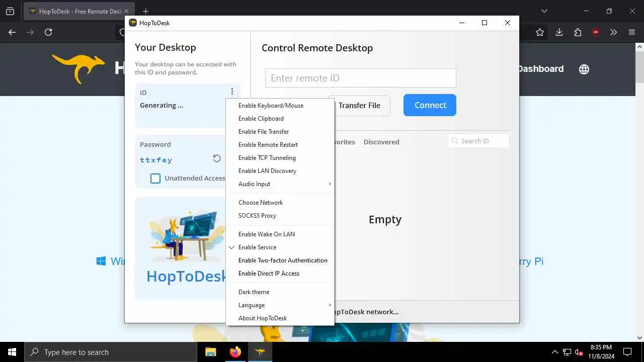Viewport: 644px width, 362px height.
Task: Toggle Enable TCP Tunneling option
Action: [280, 158]
